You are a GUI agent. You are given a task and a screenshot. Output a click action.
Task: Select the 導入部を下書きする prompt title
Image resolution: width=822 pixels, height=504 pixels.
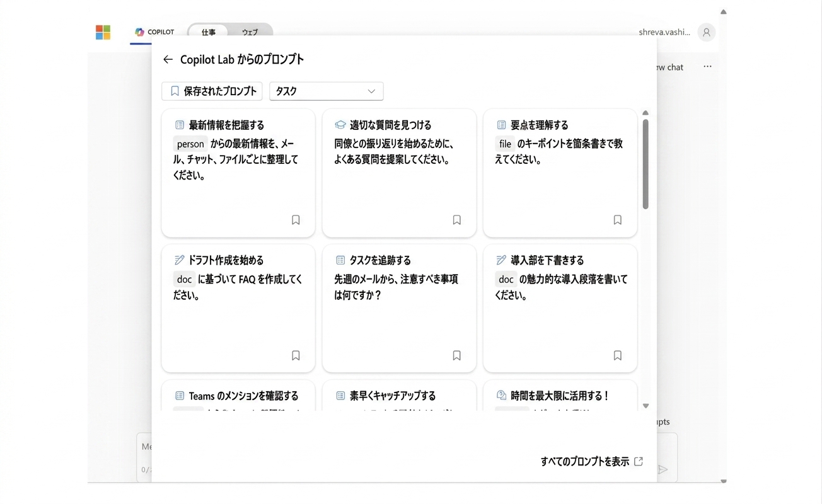click(x=547, y=260)
